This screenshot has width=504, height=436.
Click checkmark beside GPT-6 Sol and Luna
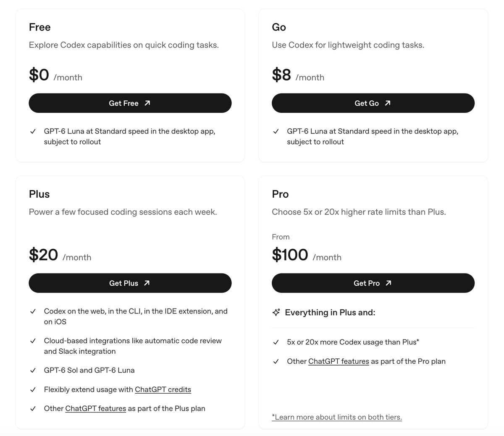[33, 371]
